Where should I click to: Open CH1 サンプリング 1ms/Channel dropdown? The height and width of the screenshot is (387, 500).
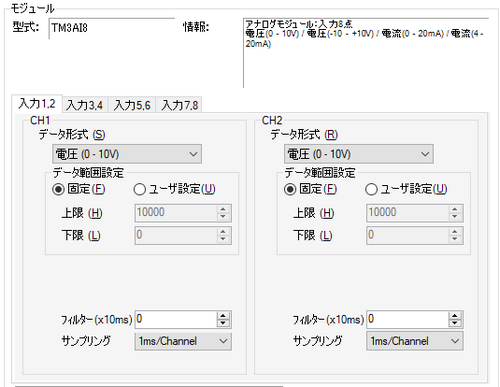coord(183,341)
